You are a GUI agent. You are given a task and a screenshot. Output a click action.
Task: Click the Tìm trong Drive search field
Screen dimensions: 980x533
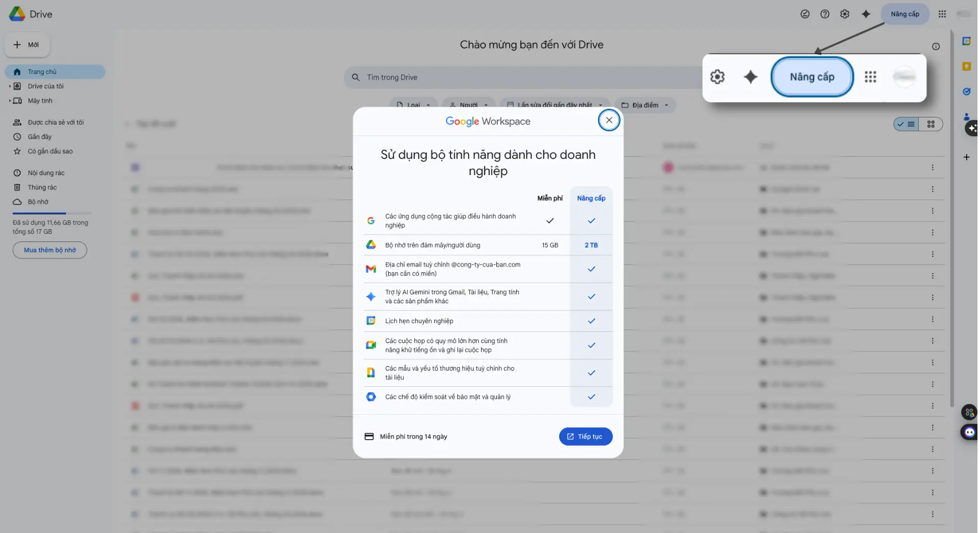point(531,78)
